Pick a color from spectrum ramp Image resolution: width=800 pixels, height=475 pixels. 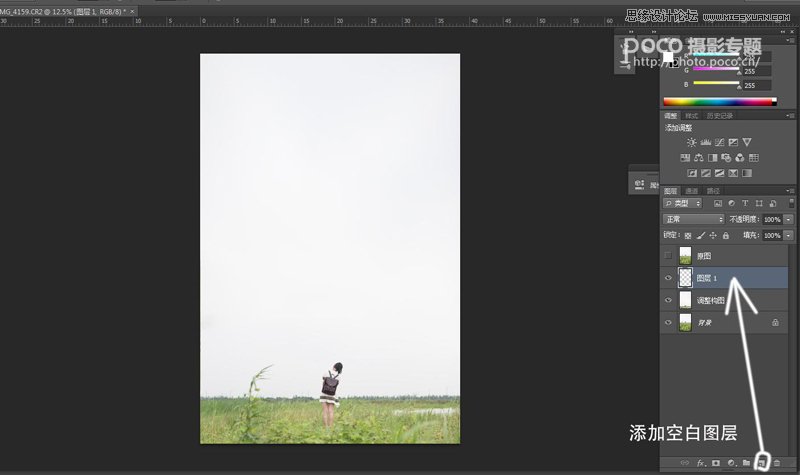click(x=720, y=102)
